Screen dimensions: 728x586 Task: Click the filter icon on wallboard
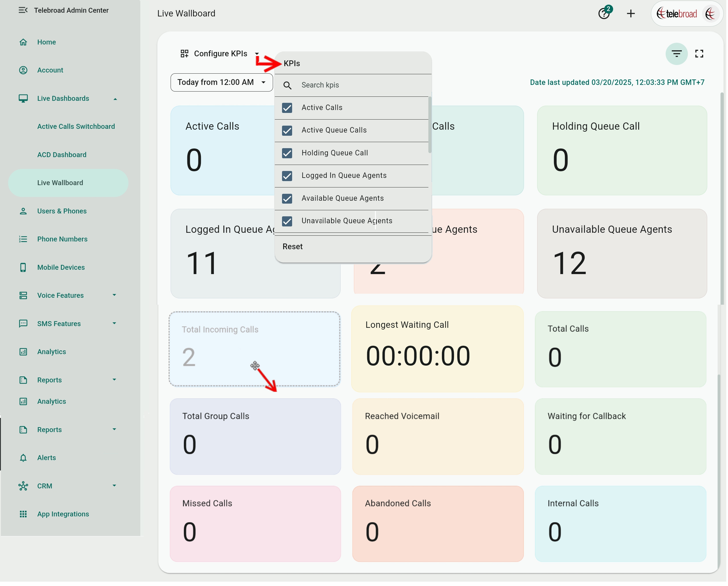pyautogui.click(x=678, y=54)
